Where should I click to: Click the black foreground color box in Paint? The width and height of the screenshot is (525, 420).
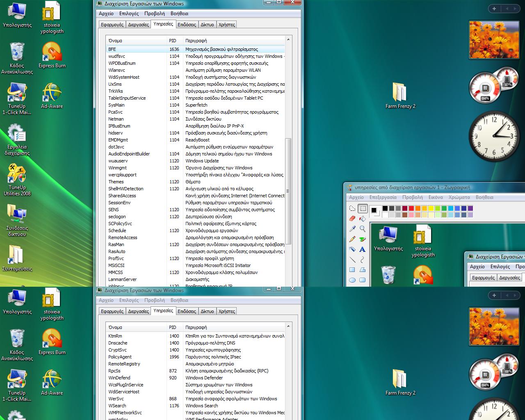[374, 210]
